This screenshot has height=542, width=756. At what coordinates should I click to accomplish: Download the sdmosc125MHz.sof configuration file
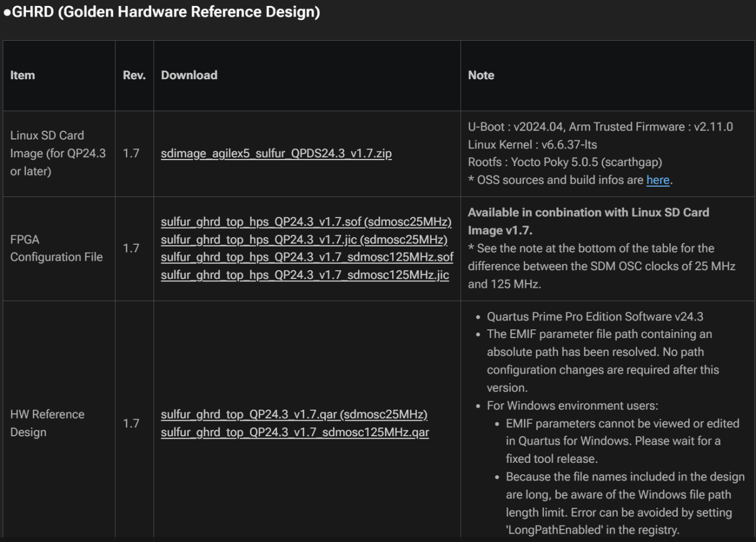click(x=307, y=258)
